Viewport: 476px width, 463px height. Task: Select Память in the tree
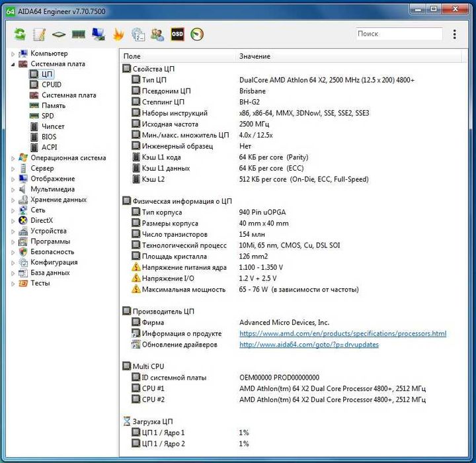coord(48,105)
